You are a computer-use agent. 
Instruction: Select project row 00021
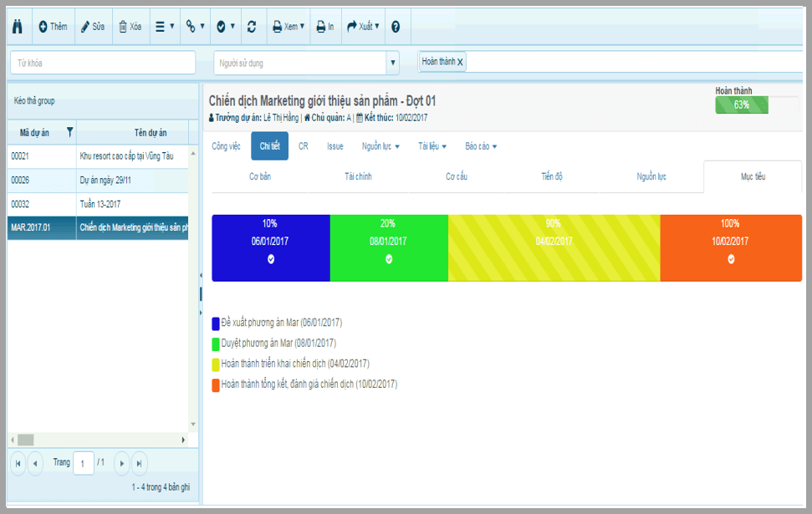pos(98,156)
